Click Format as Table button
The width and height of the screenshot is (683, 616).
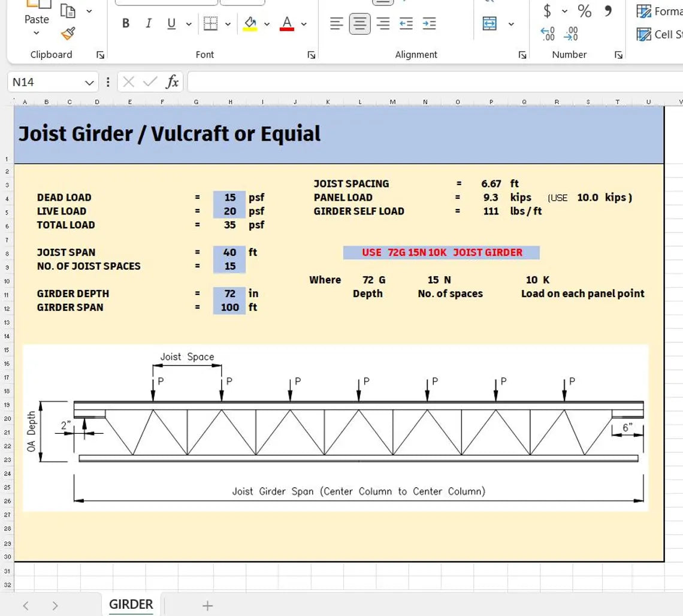659,11
